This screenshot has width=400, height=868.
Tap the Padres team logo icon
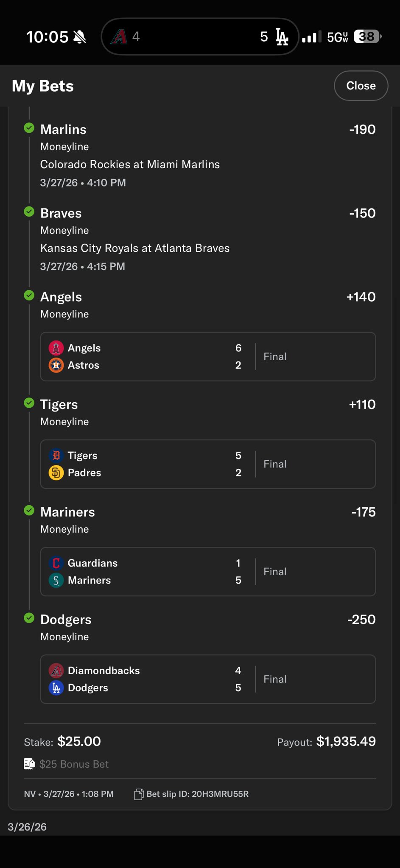pyautogui.click(x=56, y=473)
